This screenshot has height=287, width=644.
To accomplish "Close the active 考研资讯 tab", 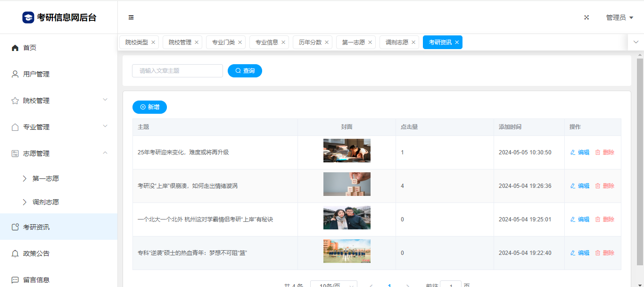I will tap(457, 42).
